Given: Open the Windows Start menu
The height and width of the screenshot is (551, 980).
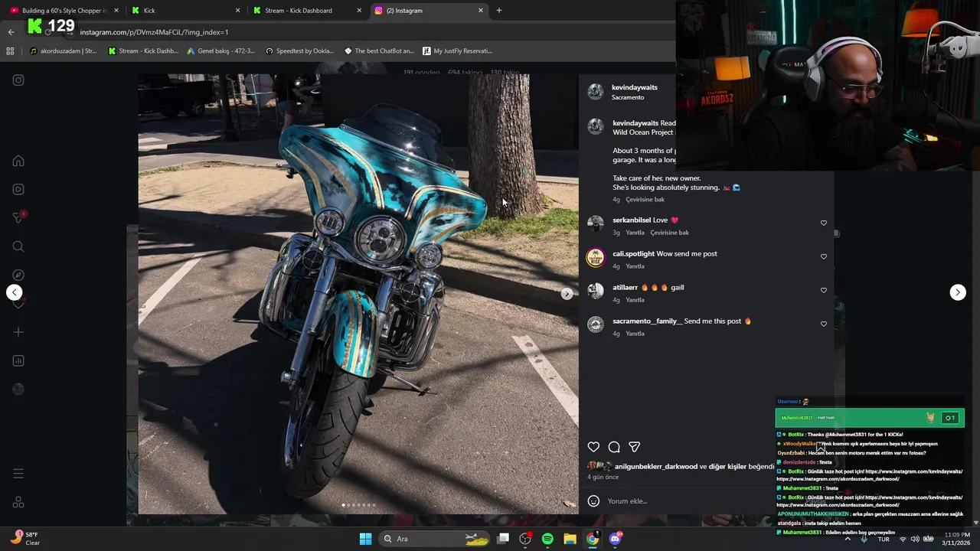Looking at the screenshot, I should [x=365, y=539].
